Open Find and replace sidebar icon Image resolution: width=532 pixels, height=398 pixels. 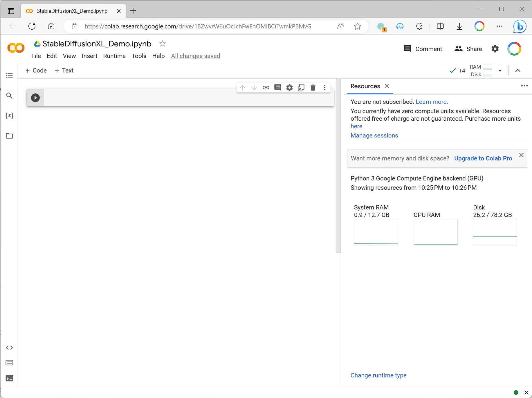pos(9,95)
